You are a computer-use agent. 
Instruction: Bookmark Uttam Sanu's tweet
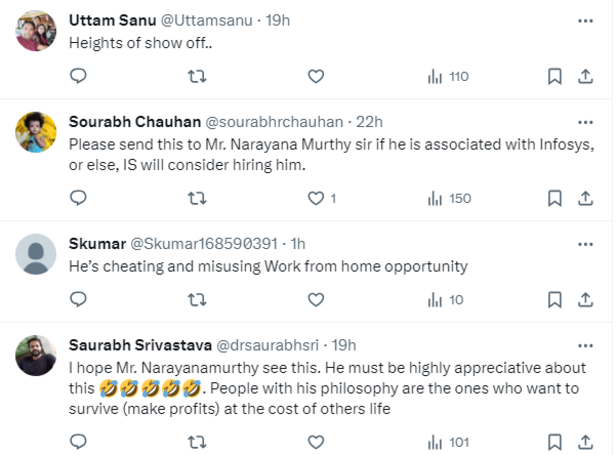pyautogui.click(x=555, y=76)
